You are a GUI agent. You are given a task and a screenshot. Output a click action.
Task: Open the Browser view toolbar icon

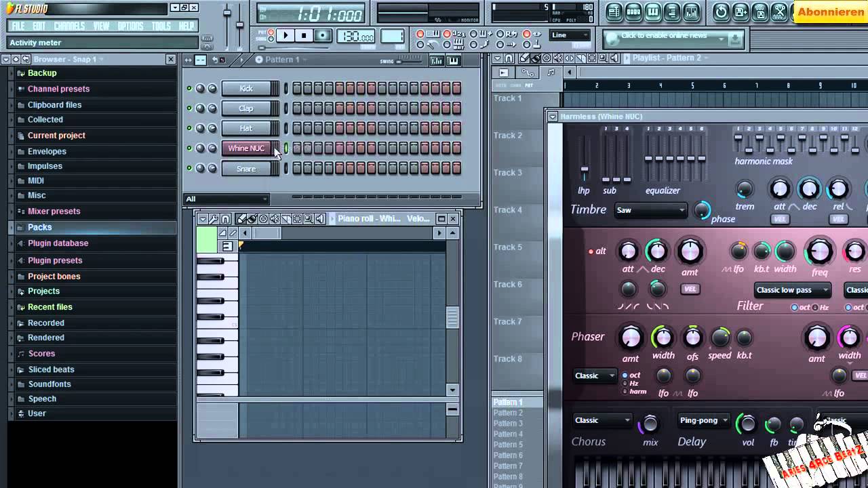672,12
